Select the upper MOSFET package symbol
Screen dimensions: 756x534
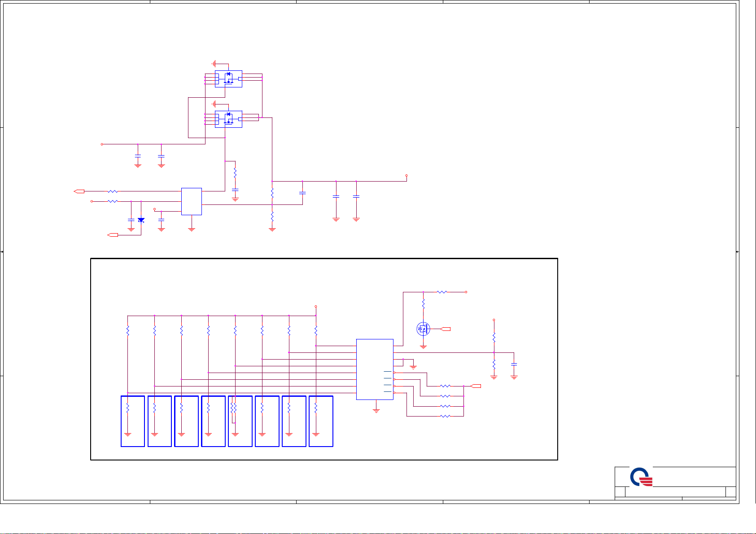[228, 79]
